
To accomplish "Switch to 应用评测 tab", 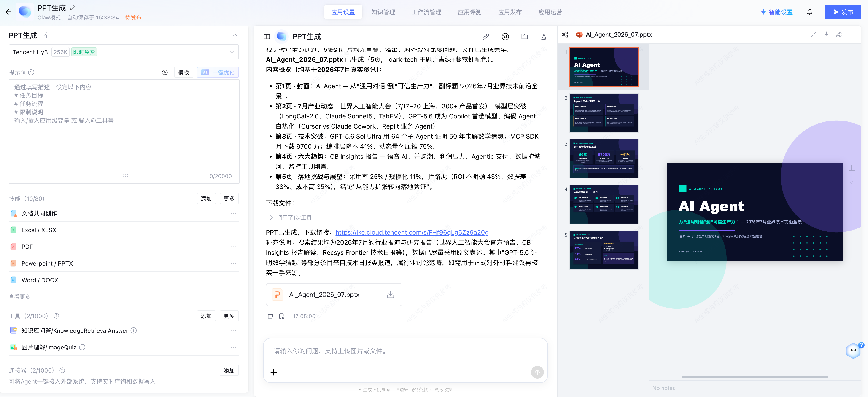I will pyautogui.click(x=470, y=12).
